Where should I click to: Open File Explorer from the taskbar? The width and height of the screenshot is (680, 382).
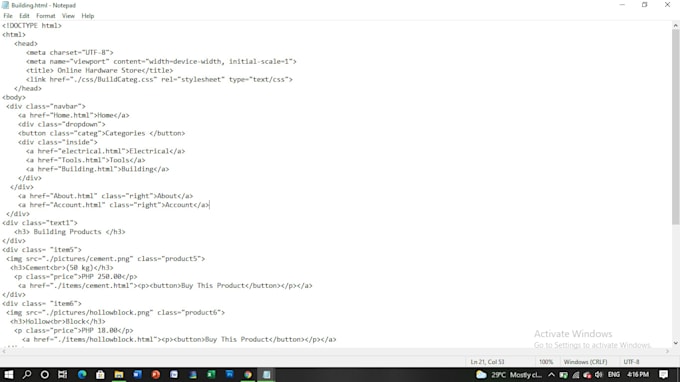[119, 375]
